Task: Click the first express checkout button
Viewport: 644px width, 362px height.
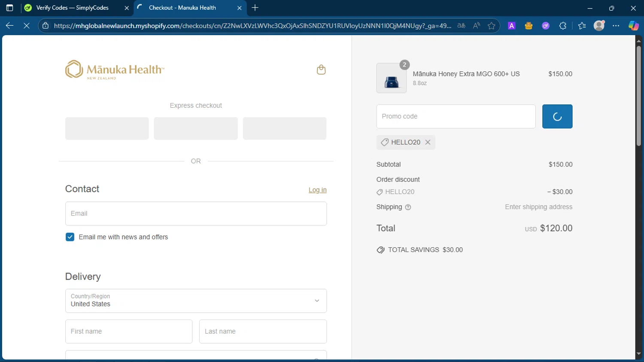Action: click(x=107, y=128)
